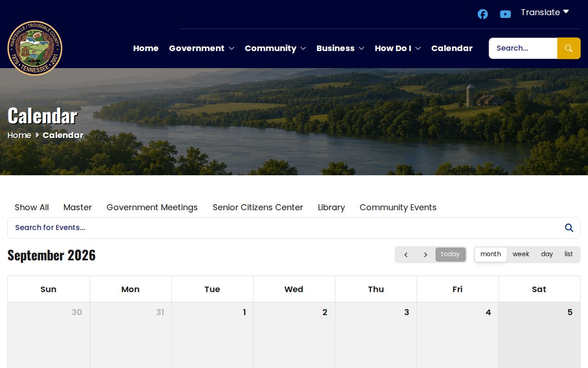588x368 pixels.
Task: Click the event search magnifier icon
Action: click(x=569, y=228)
